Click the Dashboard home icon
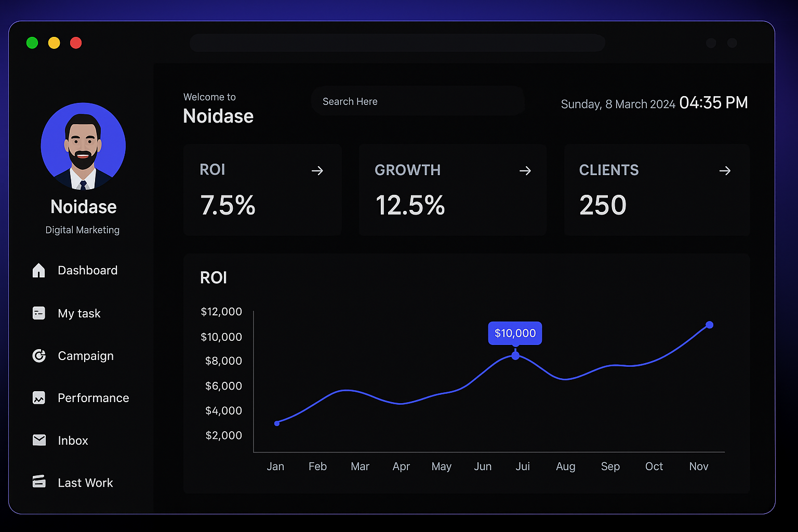The image size is (798, 532). pos(39,270)
